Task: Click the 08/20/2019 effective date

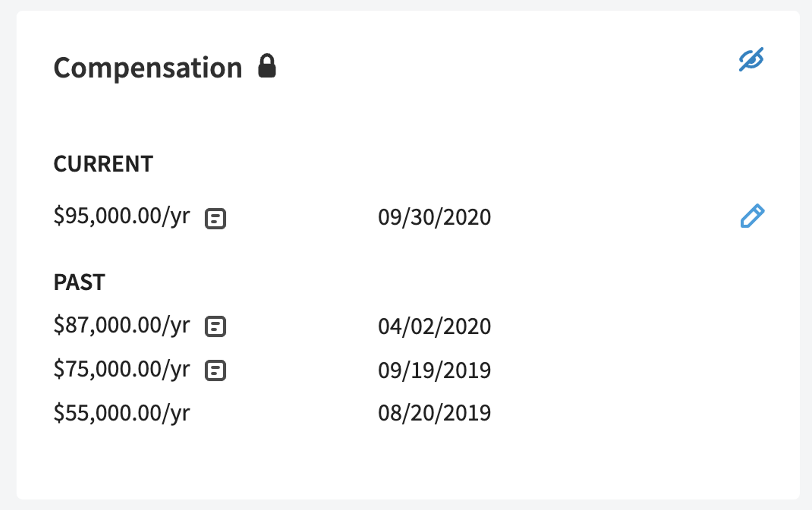Action: (x=434, y=413)
